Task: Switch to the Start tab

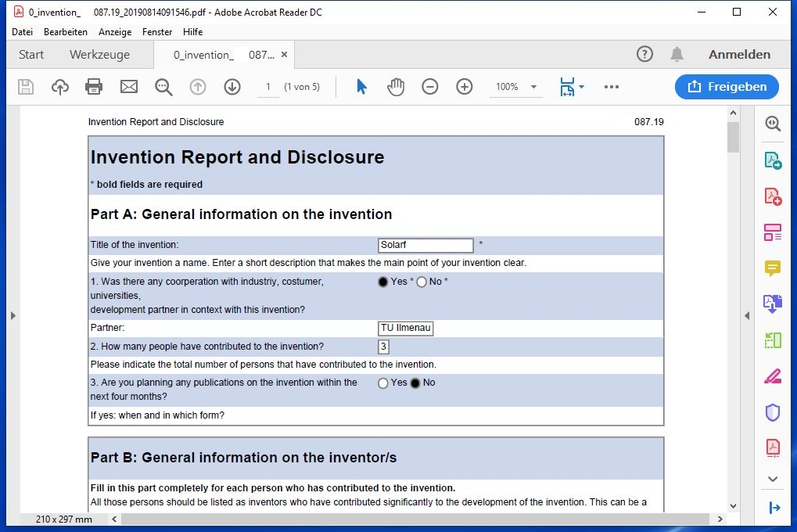Action: (31, 55)
